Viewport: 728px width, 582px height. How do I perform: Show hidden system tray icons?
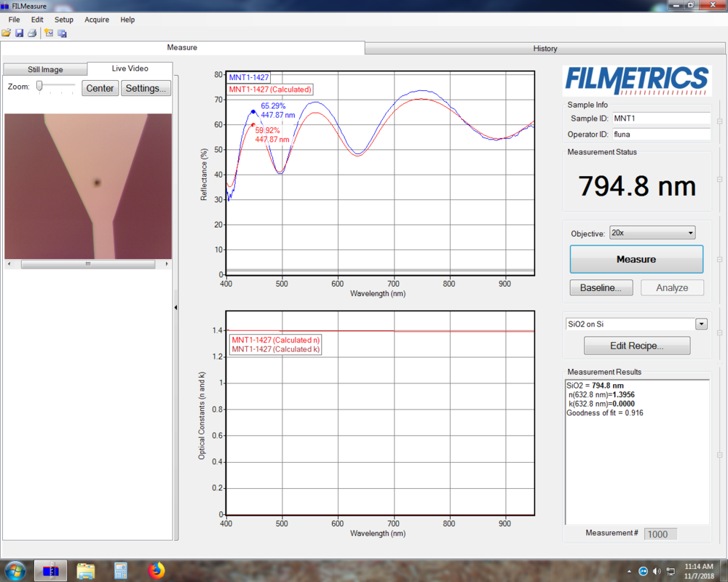pyautogui.click(x=629, y=570)
